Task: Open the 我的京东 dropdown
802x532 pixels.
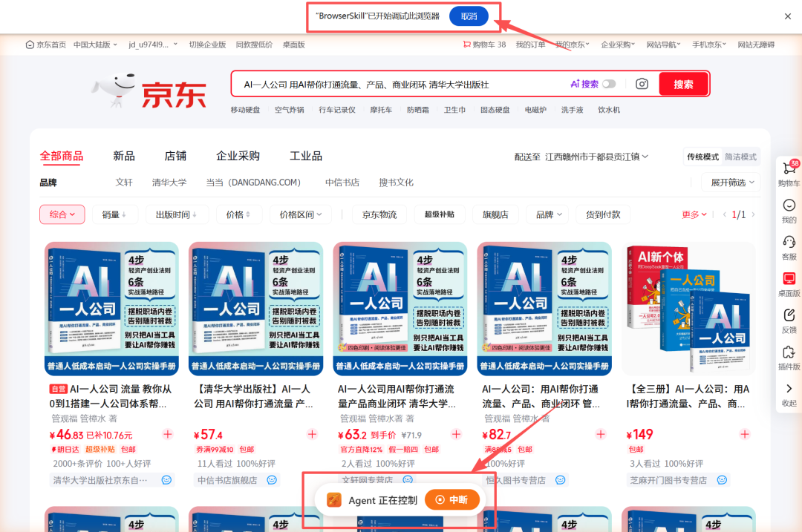Action: pyautogui.click(x=573, y=45)
